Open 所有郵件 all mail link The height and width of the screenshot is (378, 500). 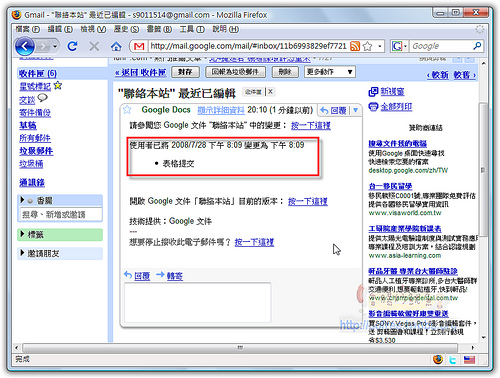pos(35,138)
